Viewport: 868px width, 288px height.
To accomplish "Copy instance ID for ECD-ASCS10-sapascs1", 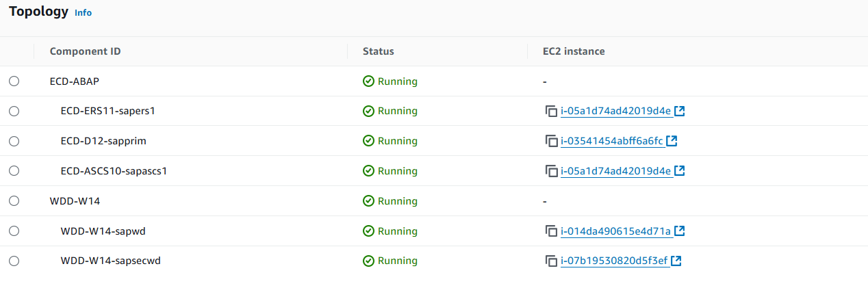I will [552, 171].
